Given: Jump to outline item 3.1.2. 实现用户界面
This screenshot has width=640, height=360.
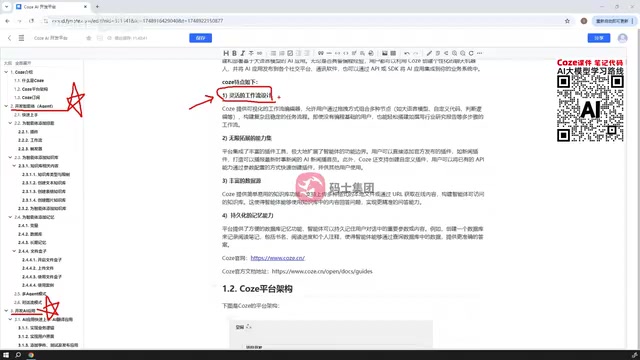Looking at the screenshot, I should [x=36, y=336].
